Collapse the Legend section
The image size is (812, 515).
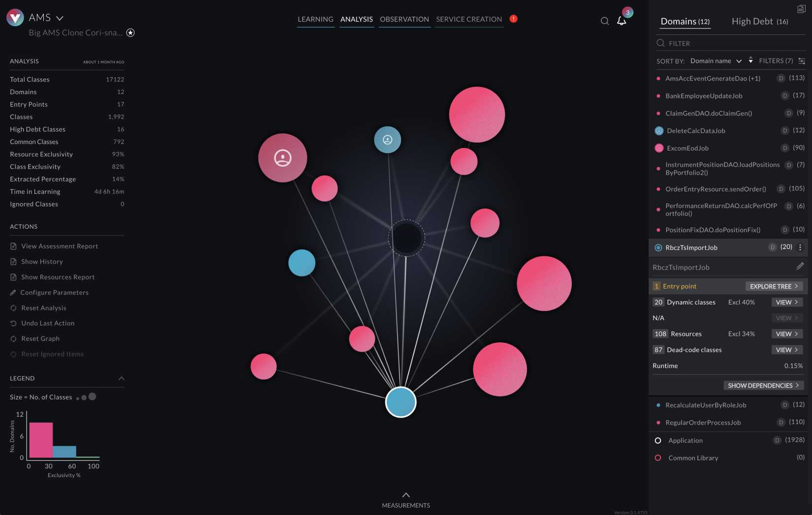pyautogui.click(x=122, y=378)
